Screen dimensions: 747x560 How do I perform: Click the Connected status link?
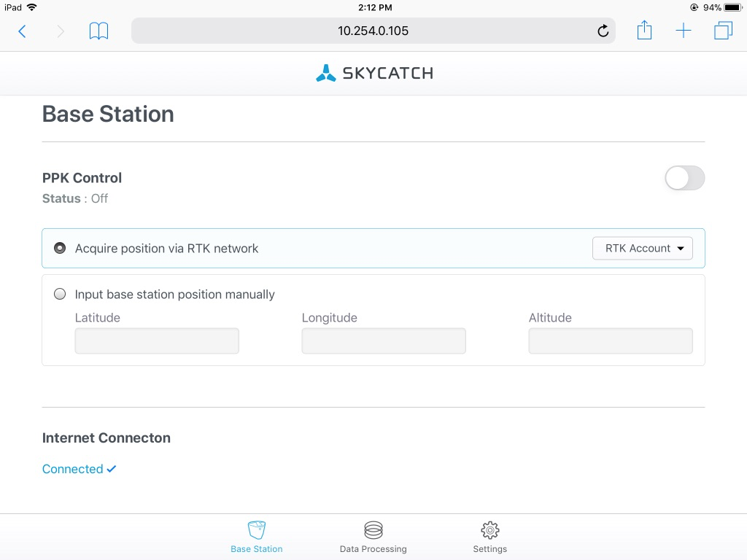click(79, 469)
